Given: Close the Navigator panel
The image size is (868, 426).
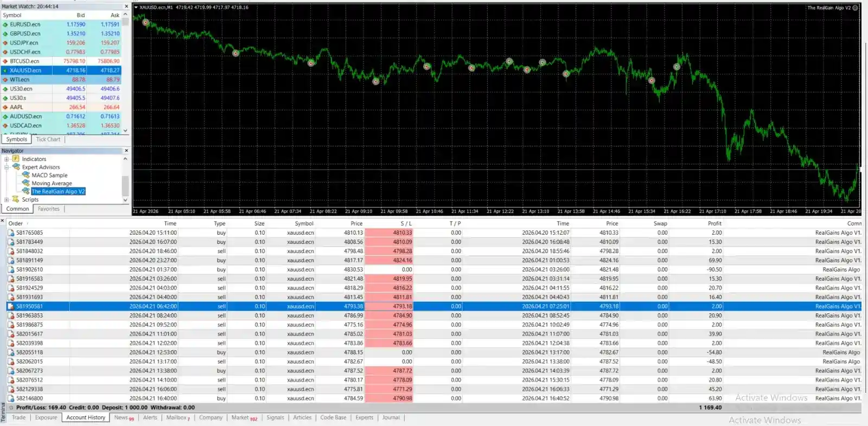Looking at the screenshot, I should (x=126, y=151).
